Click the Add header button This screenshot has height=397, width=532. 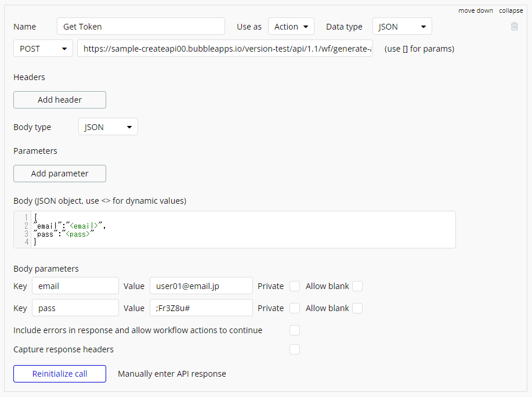point(60,100)
